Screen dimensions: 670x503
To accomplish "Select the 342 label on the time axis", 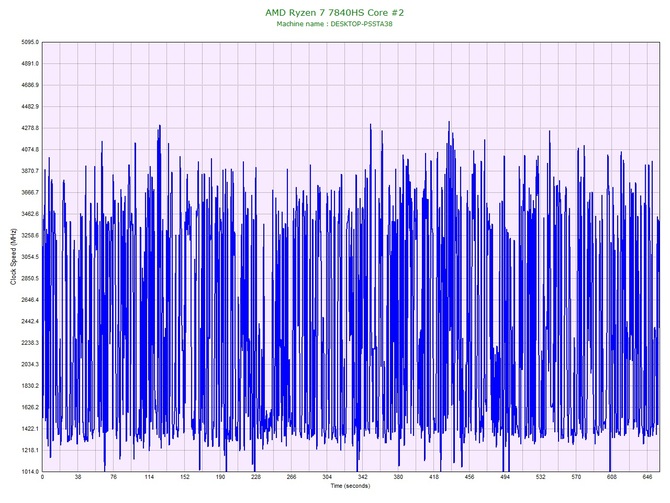I will point(362,477).
